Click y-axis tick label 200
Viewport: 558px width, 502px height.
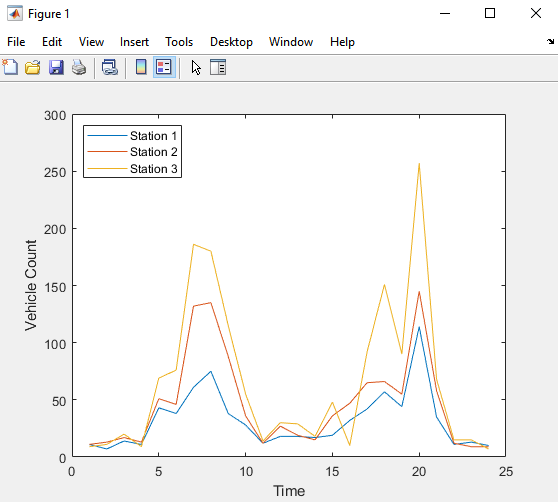point(55,229)
